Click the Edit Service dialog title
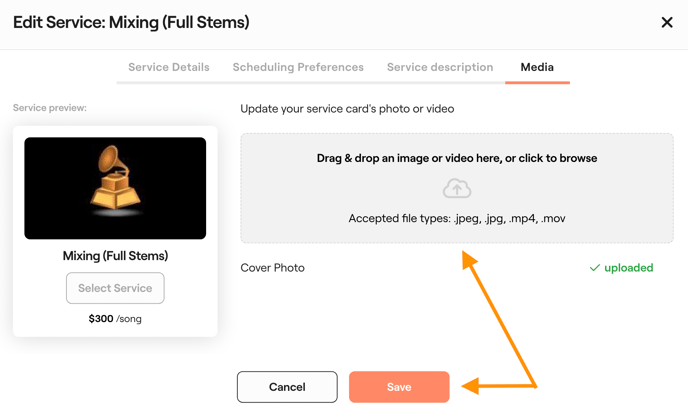Viewport: 688px width, 417px height. (131, 22)
